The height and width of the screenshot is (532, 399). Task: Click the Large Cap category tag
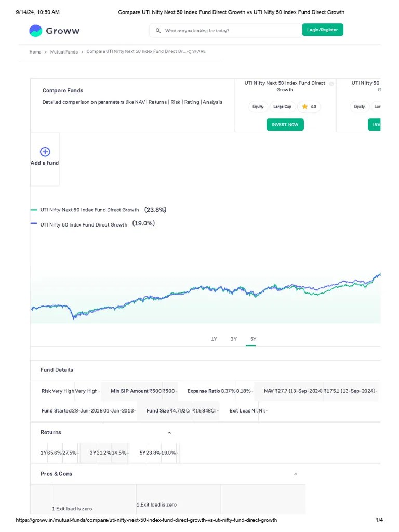[283, 107]
